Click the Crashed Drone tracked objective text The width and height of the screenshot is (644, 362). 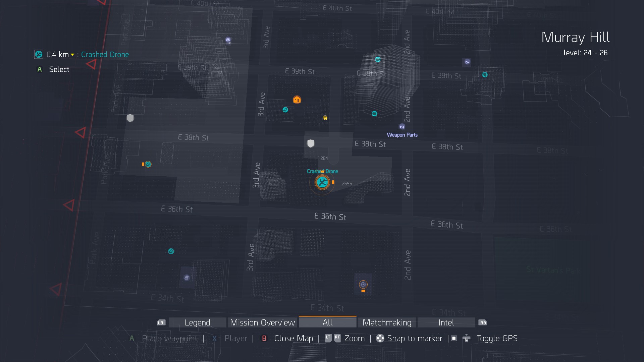(105, 54)
